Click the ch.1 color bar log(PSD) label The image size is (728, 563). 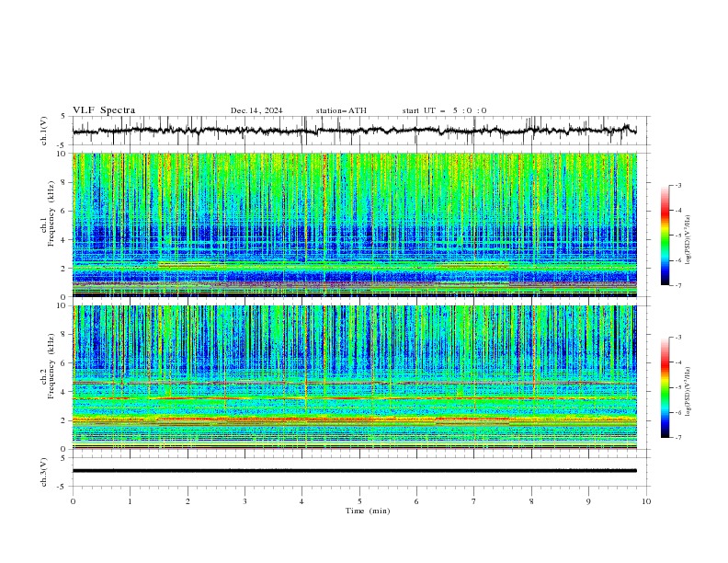coord(688,240)
